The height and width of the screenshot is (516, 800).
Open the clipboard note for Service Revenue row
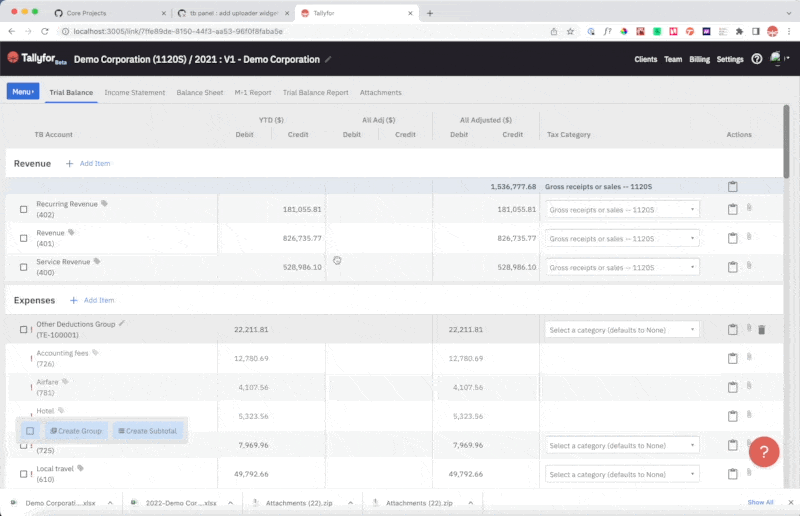[x=732, y=266]
